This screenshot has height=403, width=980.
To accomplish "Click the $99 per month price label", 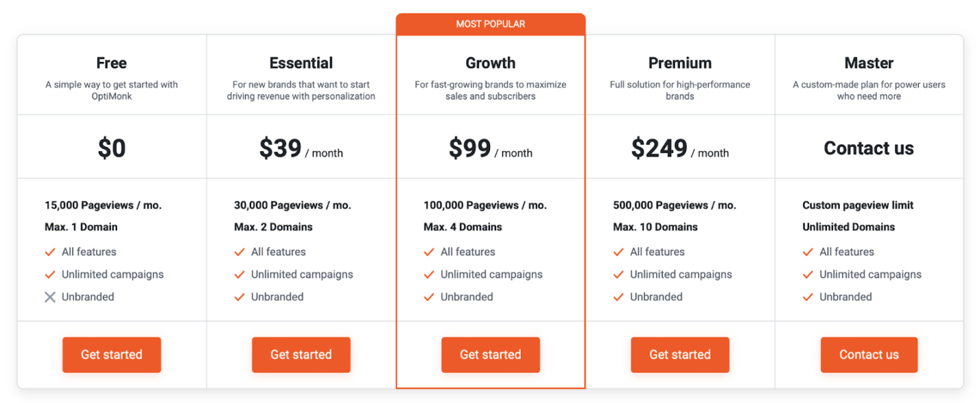I will tap(490, 146).
